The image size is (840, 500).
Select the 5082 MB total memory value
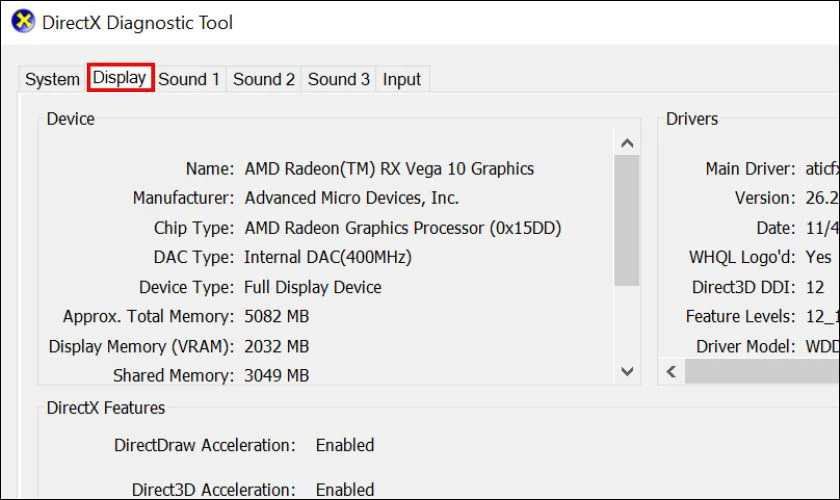click(276, 316)
